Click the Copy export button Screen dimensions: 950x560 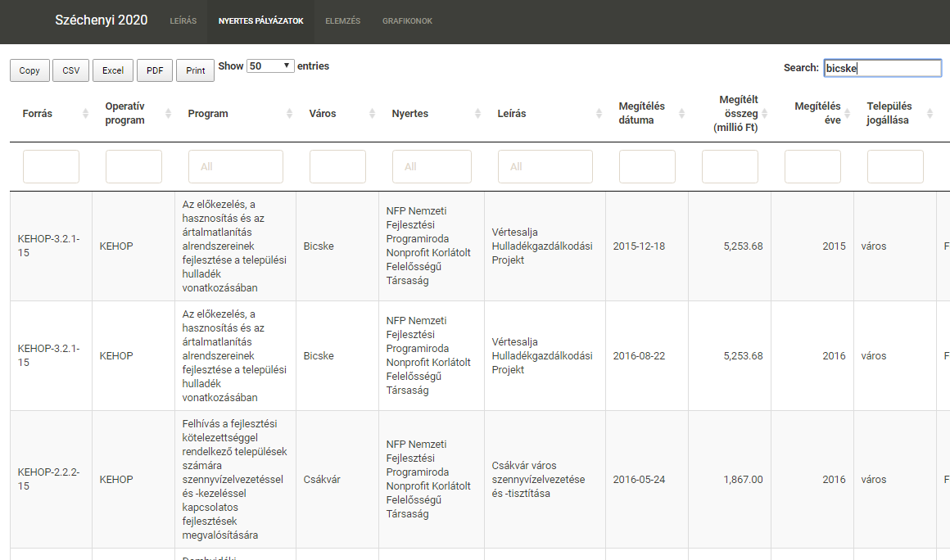click(x=29, y=70)
